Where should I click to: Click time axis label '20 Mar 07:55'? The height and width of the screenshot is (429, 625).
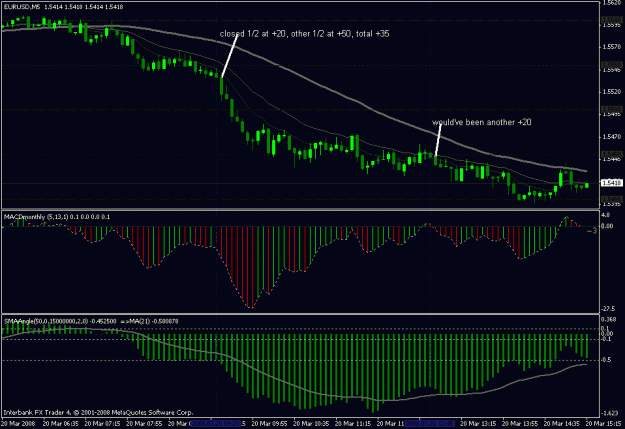pyautogui.click(x=144, y=423)
